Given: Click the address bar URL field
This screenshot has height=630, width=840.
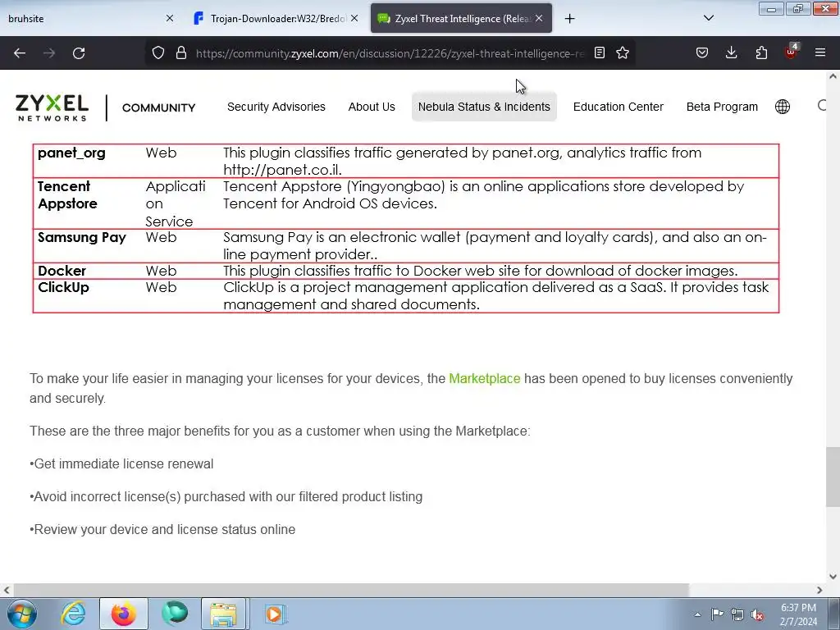Looking at the screenshot, I should tap(390, 53).
